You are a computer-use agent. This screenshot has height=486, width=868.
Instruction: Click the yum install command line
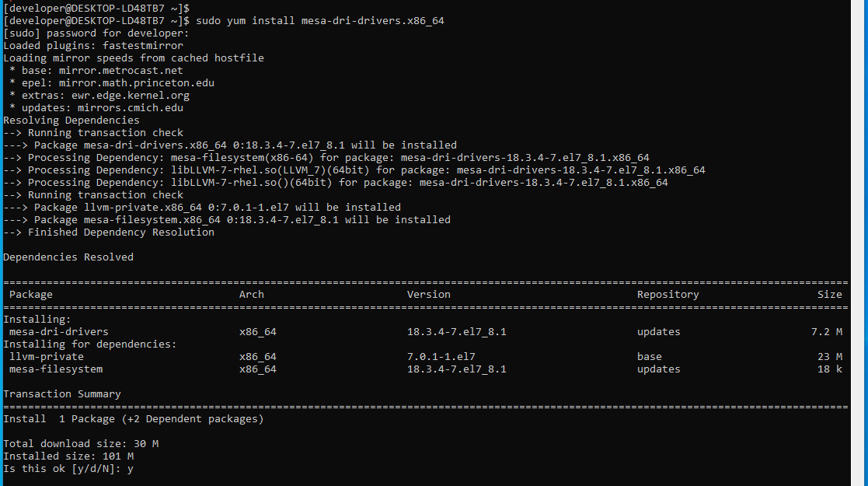click(319, 20)
